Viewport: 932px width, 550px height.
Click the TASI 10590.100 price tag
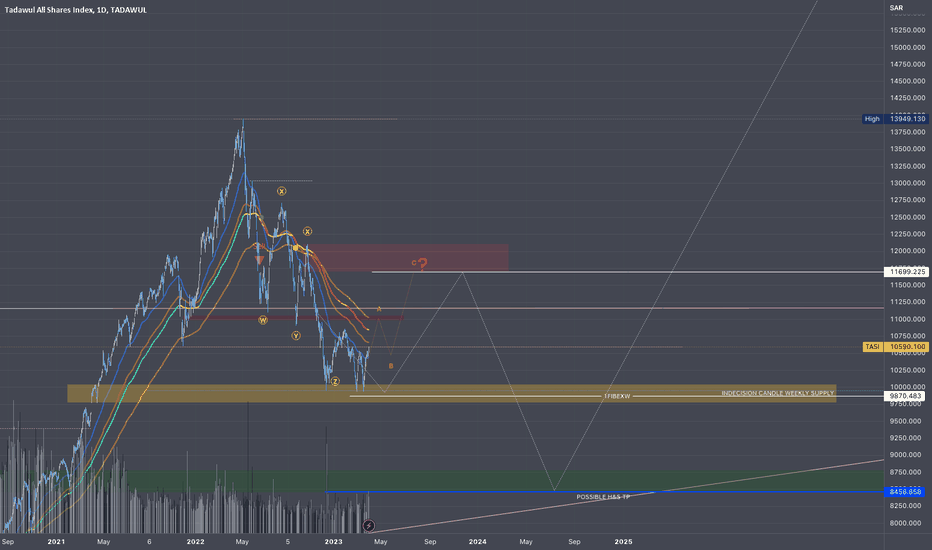click(x=896, y=347)
